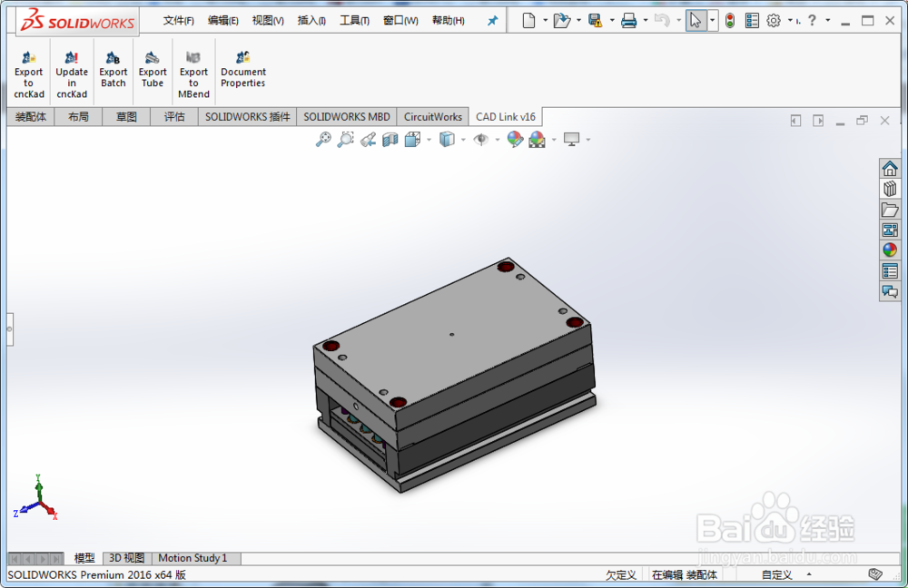Expand View Settings dropdown arrow
This screenshot has width=908, height=588.
point(588,140)
